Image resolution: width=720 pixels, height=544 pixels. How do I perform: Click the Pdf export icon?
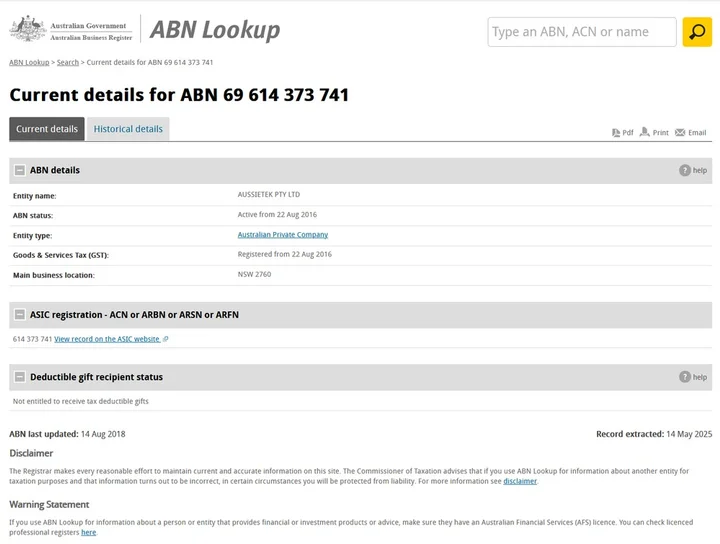tap(616, 132)
